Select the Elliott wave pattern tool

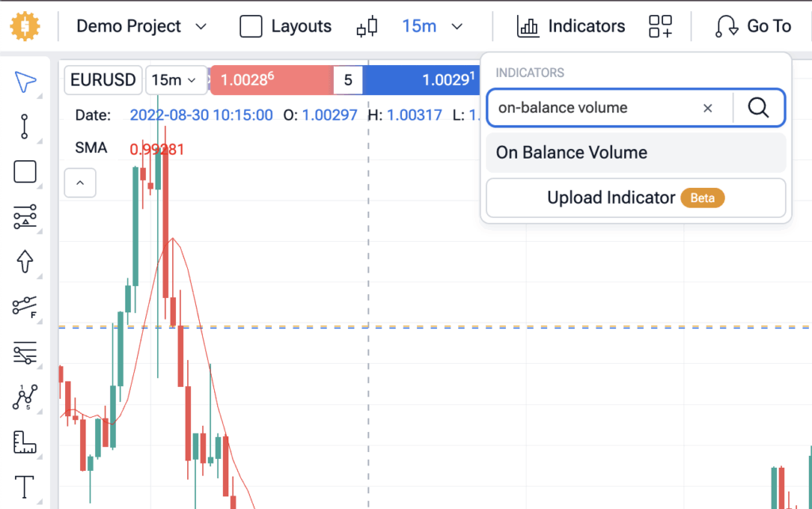coord(25,397)
